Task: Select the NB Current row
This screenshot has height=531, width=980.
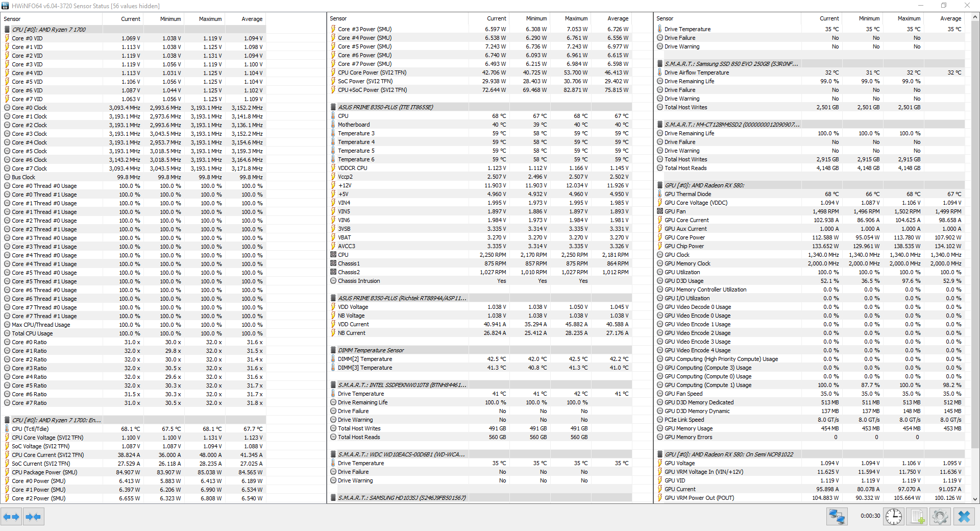Action: 480,333
